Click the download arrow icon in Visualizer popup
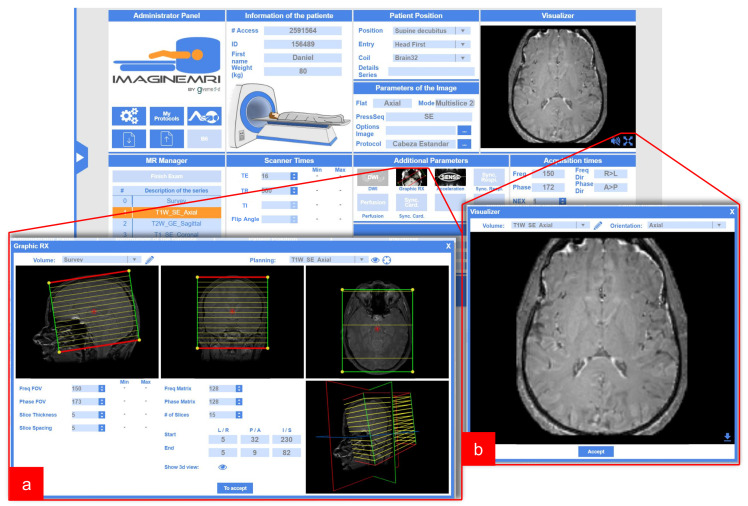This screenshot has width=748, height=506. point(727,437)
